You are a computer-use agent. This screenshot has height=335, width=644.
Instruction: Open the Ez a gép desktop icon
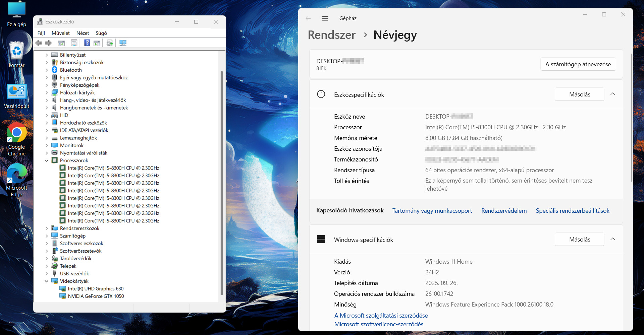(x=16, y=14)
